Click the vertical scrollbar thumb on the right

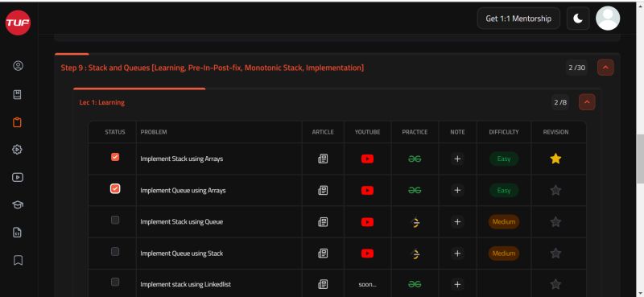(640, 159)
